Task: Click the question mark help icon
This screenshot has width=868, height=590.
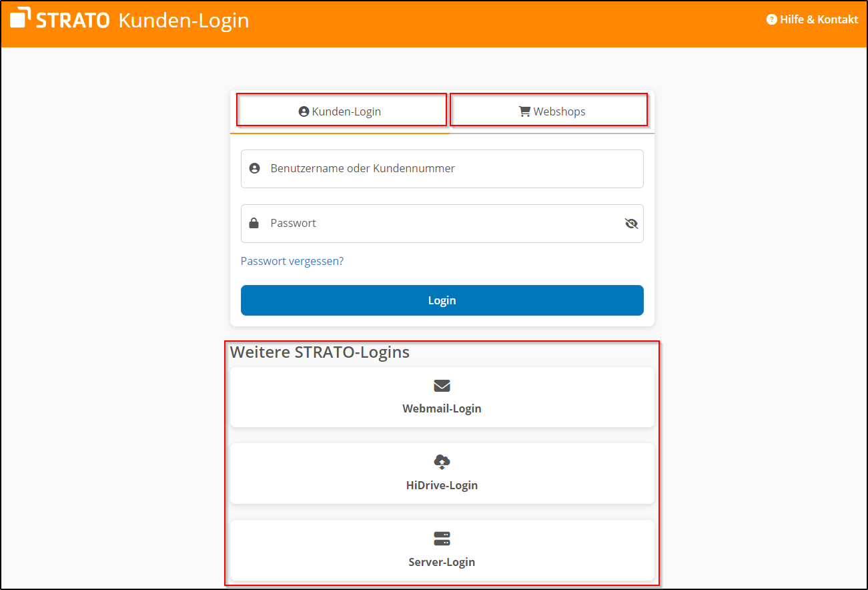Action: [x=772, y=20]
